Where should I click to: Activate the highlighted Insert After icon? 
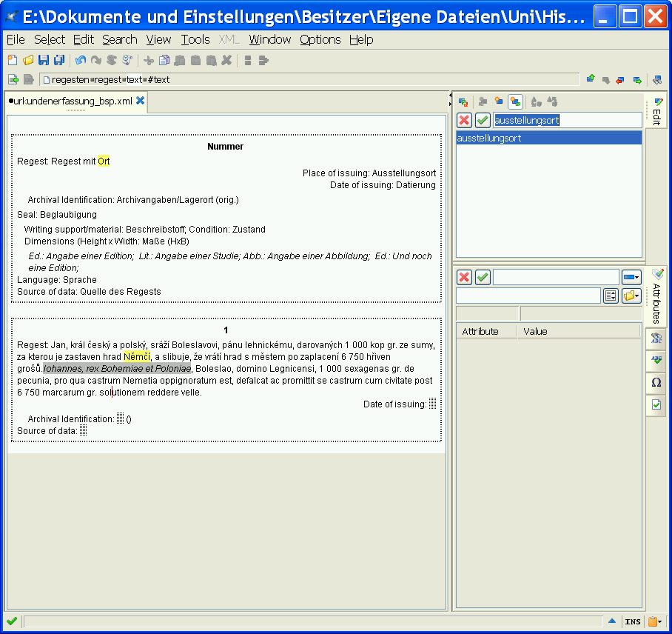point(515,101)
